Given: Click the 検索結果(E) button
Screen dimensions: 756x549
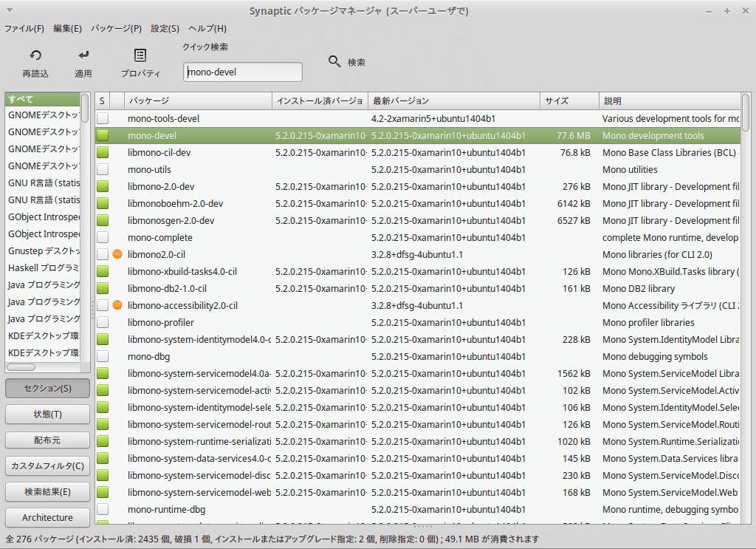Looking at the screenshot, I should click(x=47, y=491).
